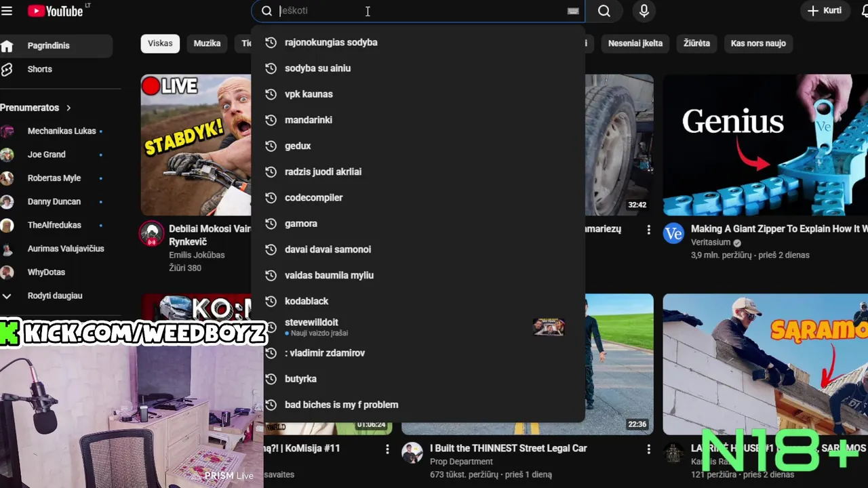The width and height of the screenshot is (868, 488).
Task: Choose suggestion sodyba su ainiu
Action: point(418,68)
